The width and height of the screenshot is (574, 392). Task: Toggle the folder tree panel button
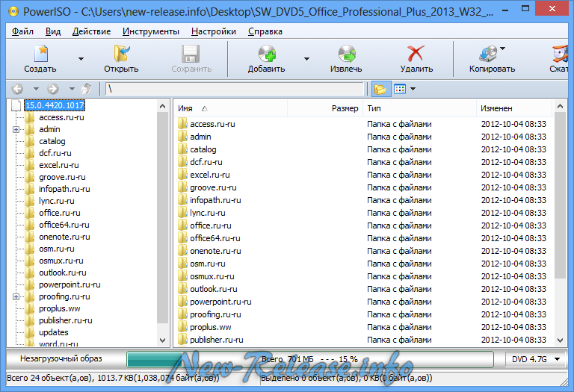380,89
